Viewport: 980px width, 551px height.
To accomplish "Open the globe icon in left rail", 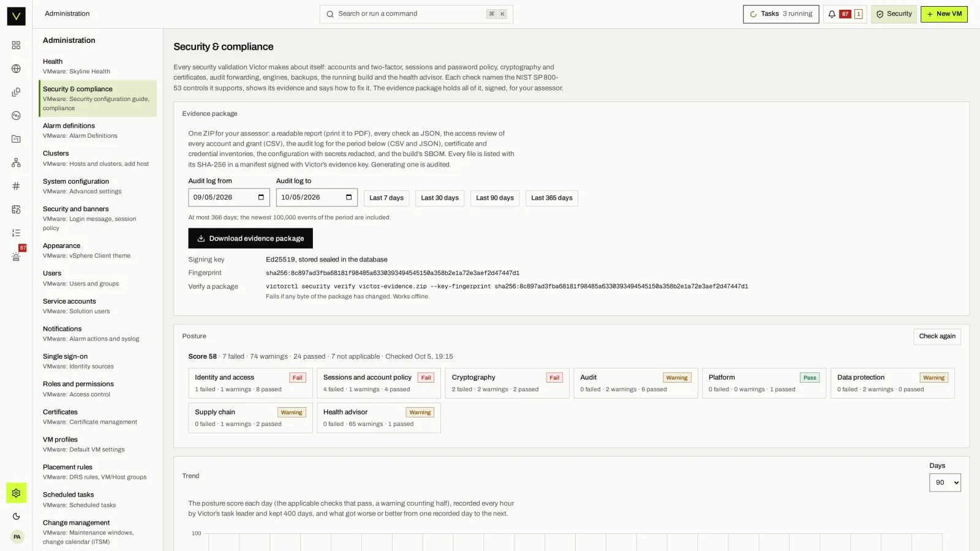I will pyautogui.click(x=16, y=69).
